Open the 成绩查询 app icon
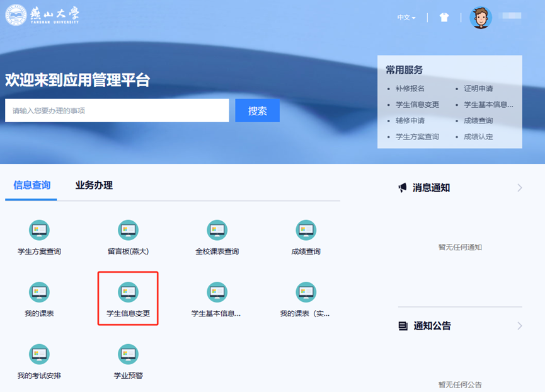545x392 pixels. coord(306,231)
